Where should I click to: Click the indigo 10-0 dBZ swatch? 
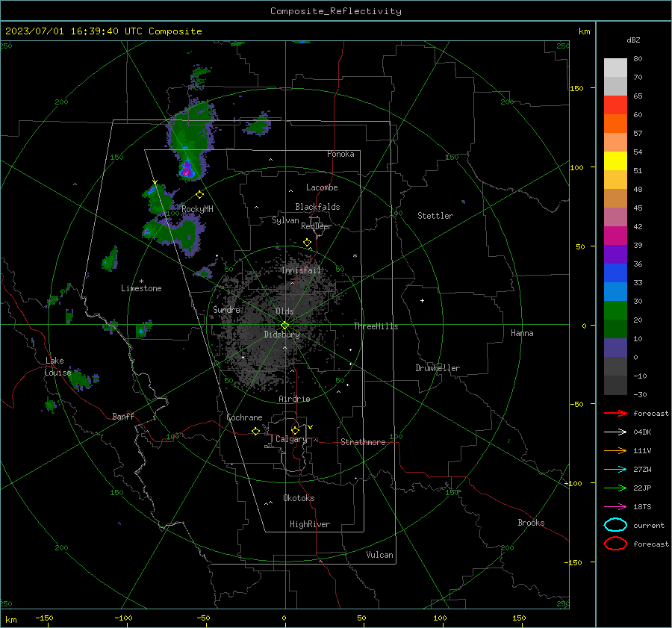pyautogui.click(x=615, y=348)
